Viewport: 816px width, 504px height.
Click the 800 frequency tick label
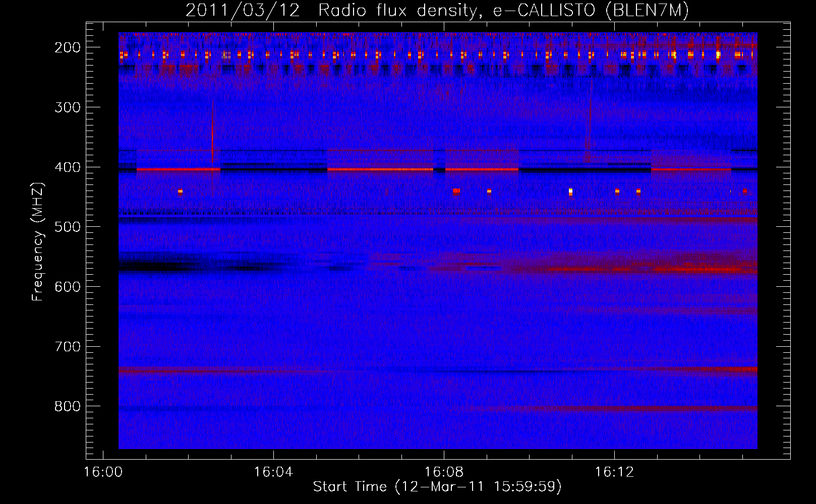tap(68, 406)
